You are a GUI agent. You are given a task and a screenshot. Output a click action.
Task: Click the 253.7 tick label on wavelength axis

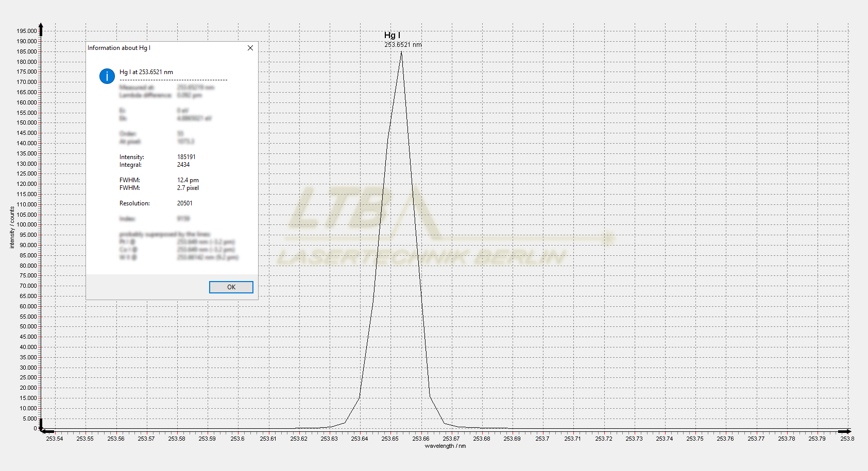pos(542,439)
